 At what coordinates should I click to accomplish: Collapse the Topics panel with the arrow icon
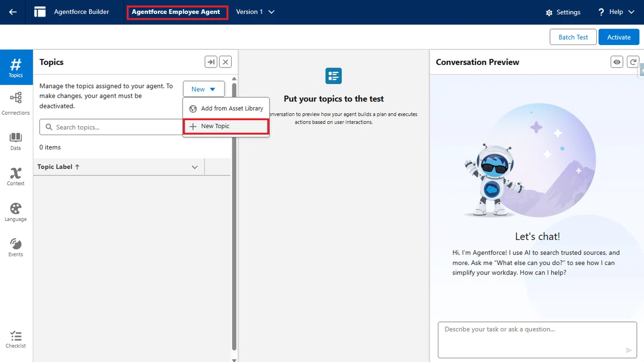pyautogui.click(x=211, y=62)
